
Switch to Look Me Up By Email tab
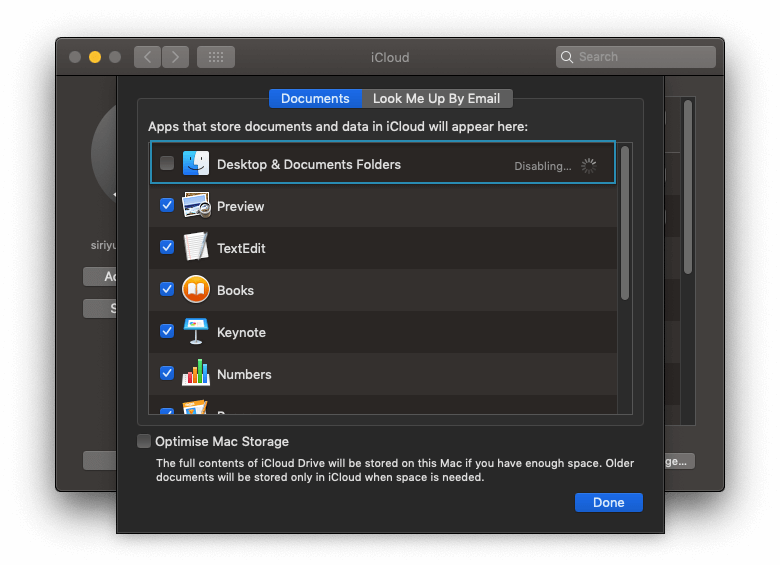click(x=437, y=98)
